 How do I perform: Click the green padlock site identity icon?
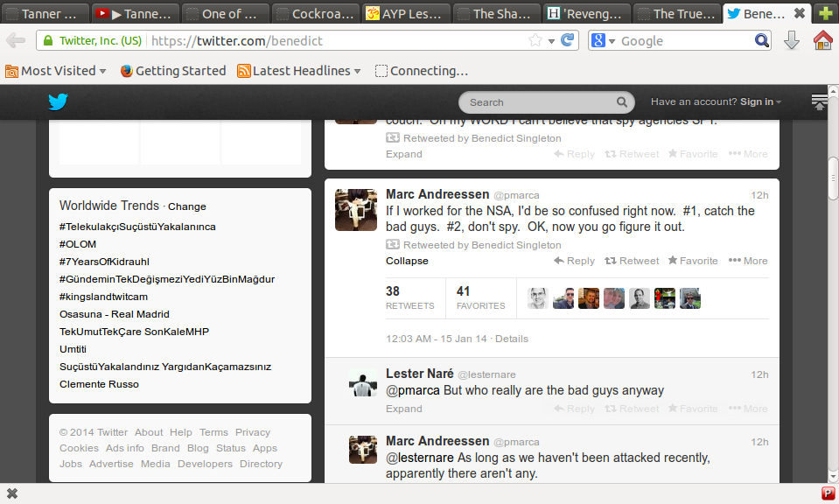point(48,40)
